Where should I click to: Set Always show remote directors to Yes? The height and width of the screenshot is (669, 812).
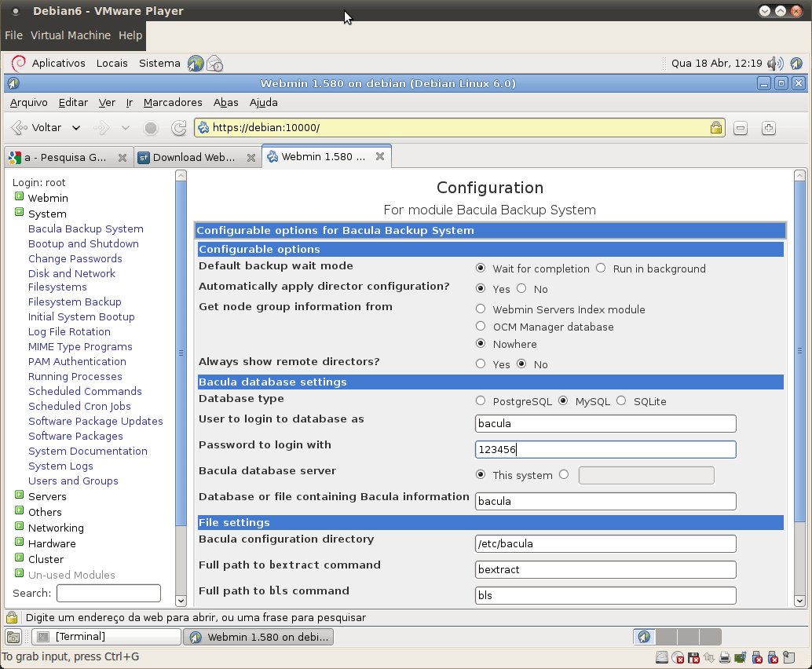pyautogui.click(x=481, y=364)
